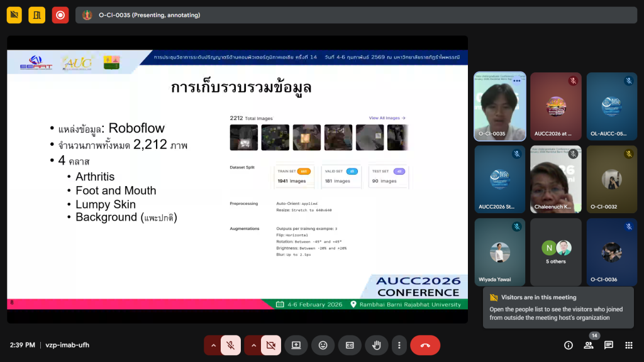Leave the call
The width and height of the screenshot is (644, 362).
click(x=425, y=345)
